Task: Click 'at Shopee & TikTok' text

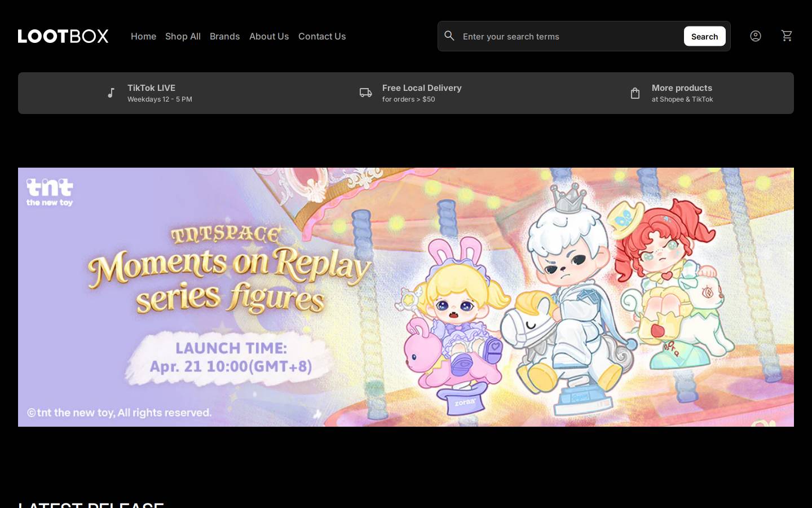Action: pos(682,99)
